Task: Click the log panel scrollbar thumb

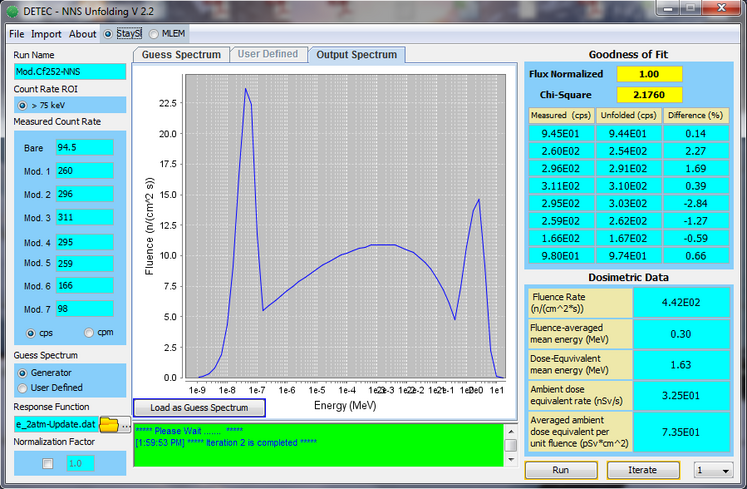Action: [511, 445]
